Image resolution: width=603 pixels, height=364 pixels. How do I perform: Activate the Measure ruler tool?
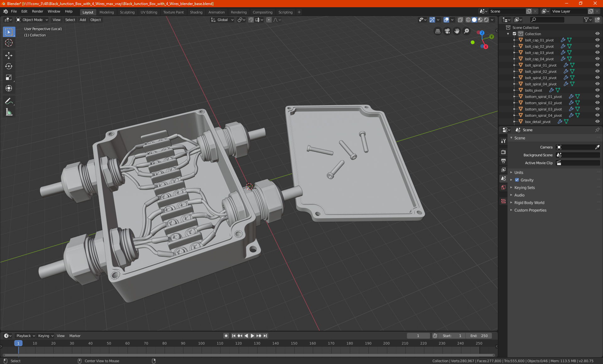point(9,112)
